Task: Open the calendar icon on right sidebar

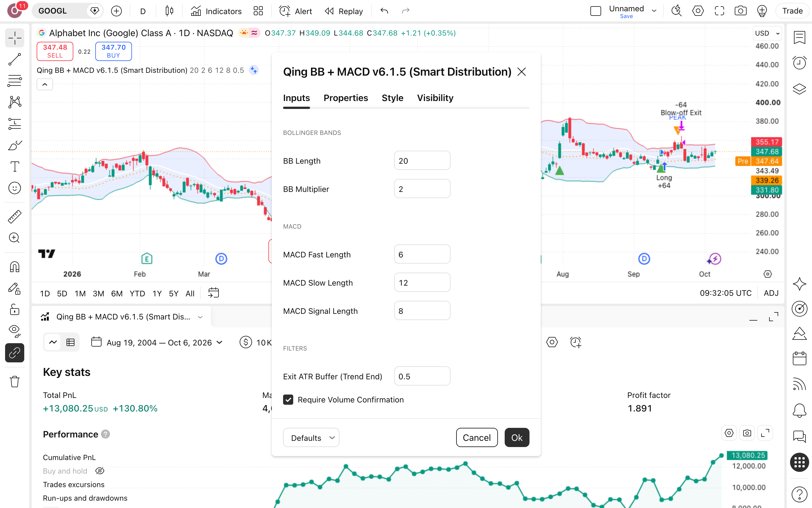Action: (799, 358)
